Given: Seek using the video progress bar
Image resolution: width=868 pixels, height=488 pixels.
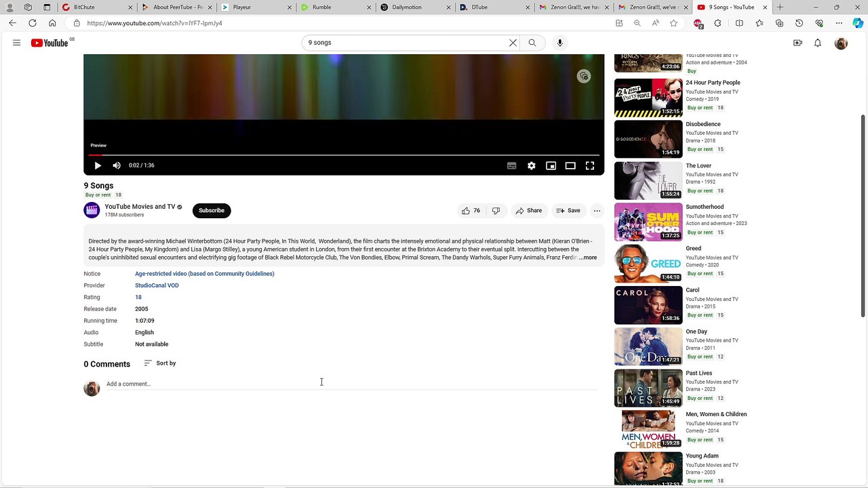Looking at the screenshot, I should [344, 155].
